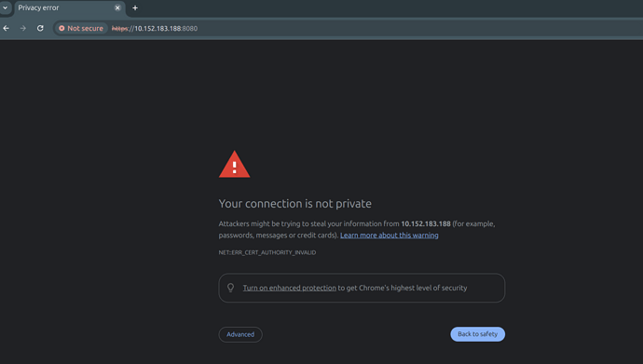Click the lightbulb tip icon
Viewport: 643px width, 364px height.
coord(230,288)
